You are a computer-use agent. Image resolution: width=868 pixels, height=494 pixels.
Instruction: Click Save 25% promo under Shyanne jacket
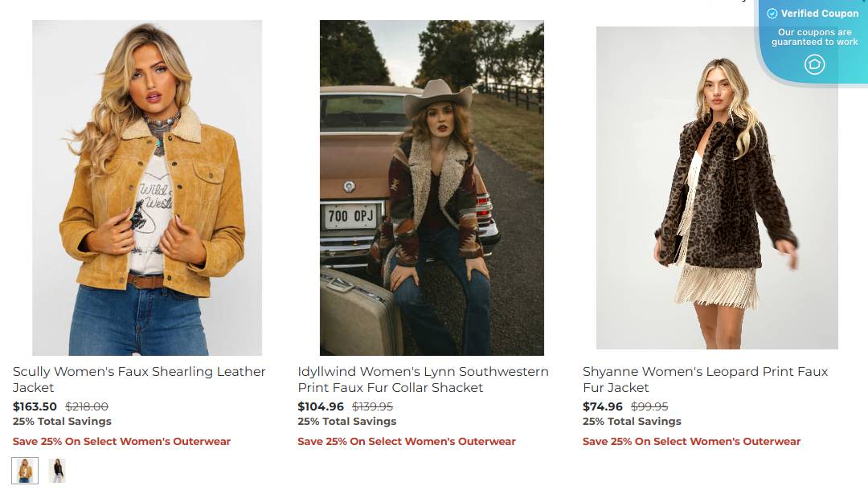click(x=691, y=442)
